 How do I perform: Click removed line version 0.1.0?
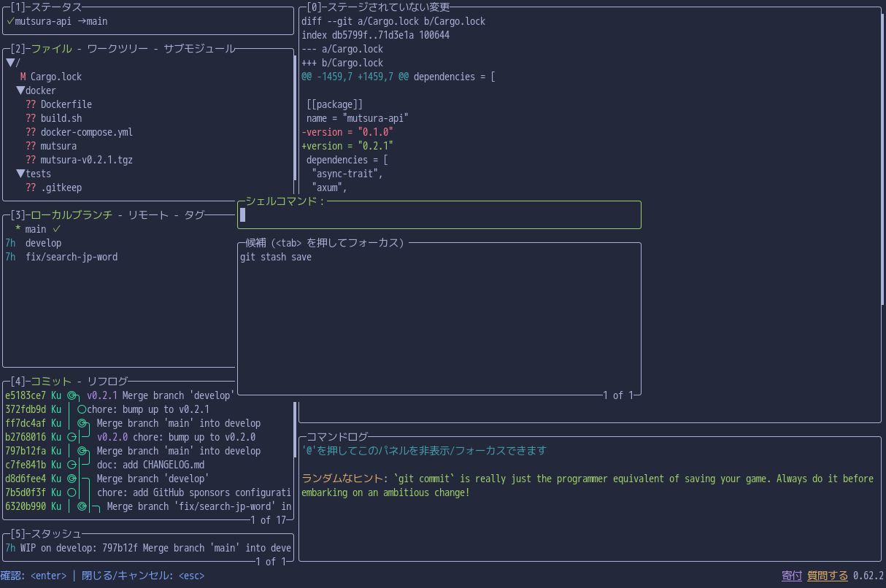click(x=347, y=132)
